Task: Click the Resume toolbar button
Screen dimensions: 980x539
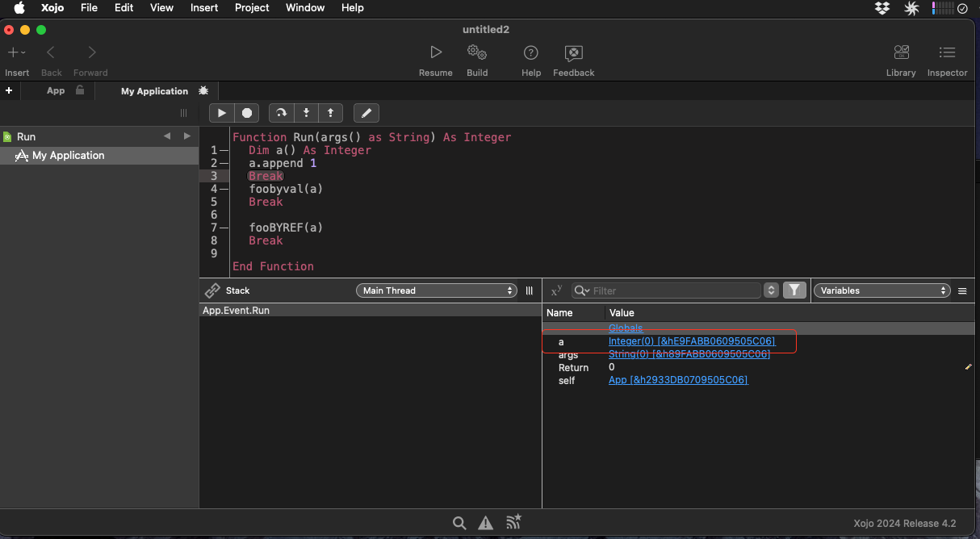Action: point(435,53)
